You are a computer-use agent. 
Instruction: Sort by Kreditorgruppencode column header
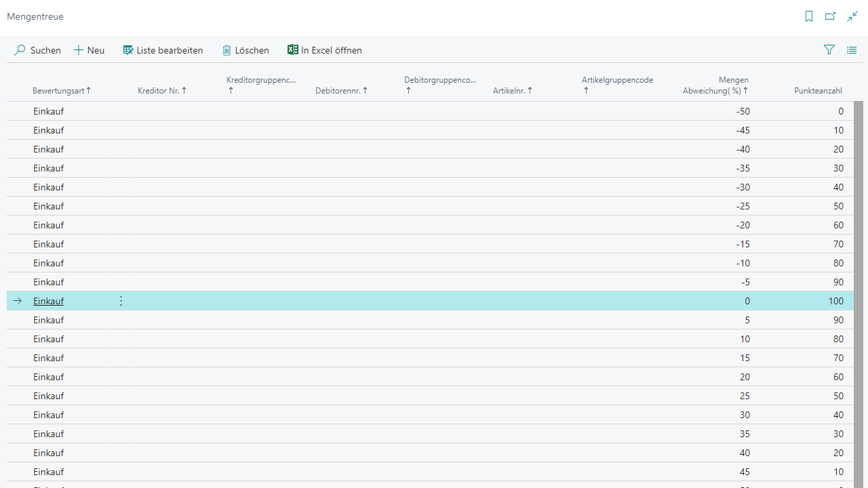[261, 85]
